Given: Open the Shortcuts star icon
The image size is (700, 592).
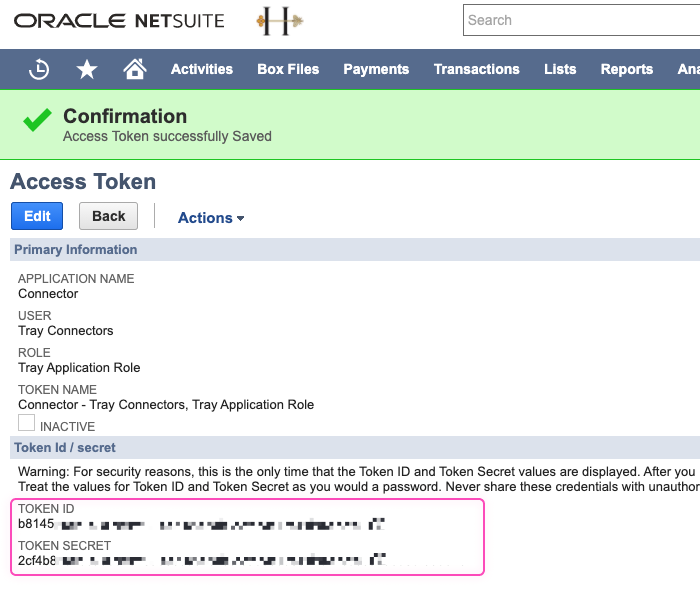Looking at the screenshot, I should pos(87,69).
